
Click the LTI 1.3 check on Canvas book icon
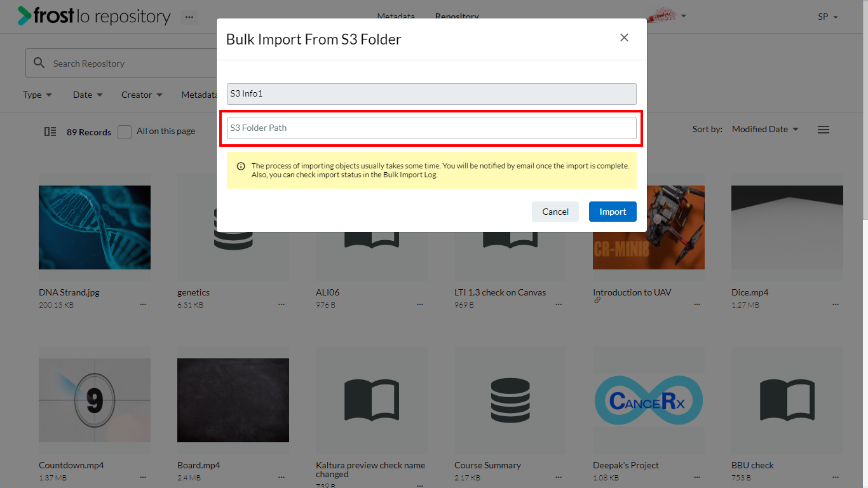point(510,240)
